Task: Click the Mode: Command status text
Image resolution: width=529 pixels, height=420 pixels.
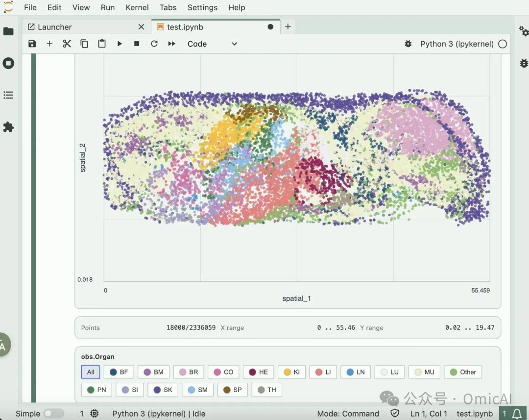Action: pyautogui.click(x=348, y=414)
